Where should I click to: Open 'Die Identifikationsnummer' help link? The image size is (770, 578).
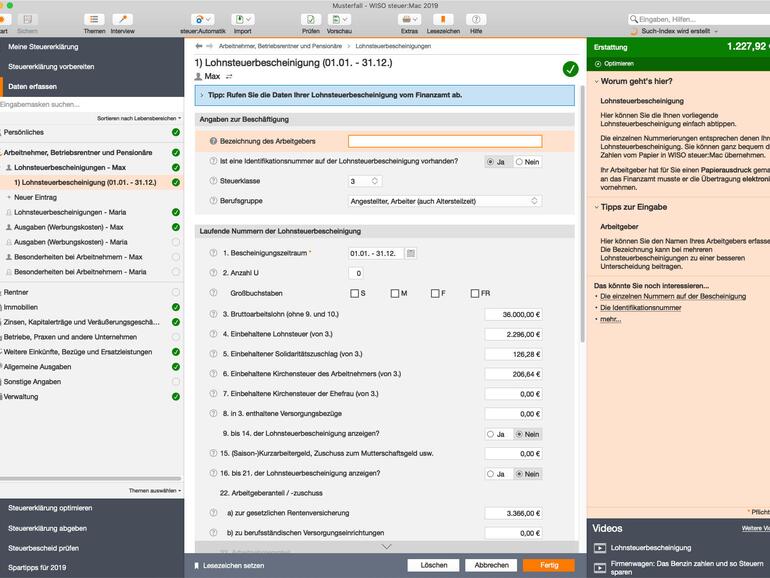[640, 308]
